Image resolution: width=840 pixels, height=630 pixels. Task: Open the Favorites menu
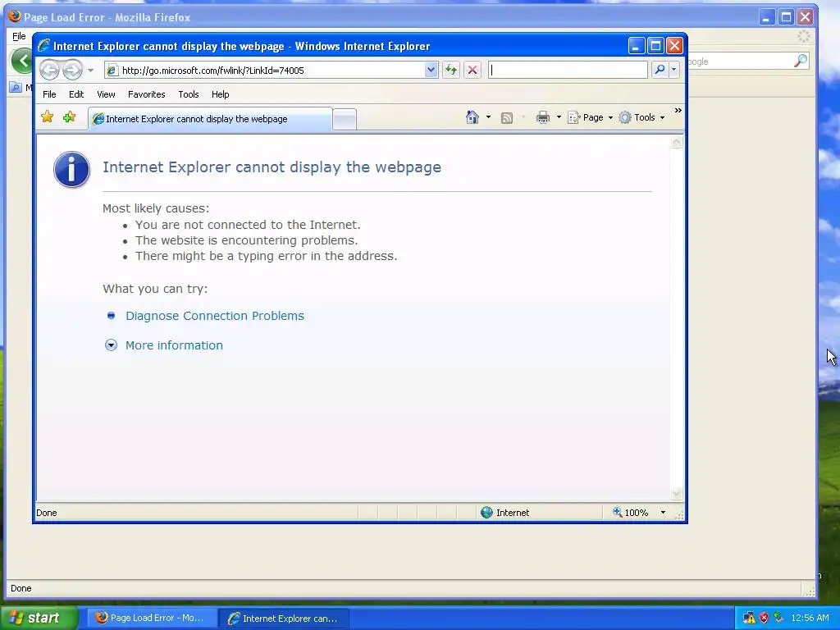tap(146, 94)
